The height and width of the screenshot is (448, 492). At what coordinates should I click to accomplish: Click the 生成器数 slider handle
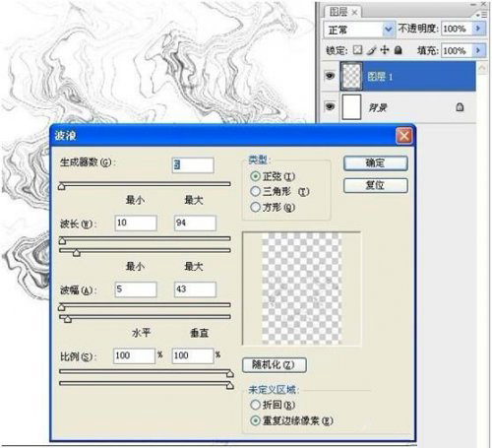click(x=62, y=186)
